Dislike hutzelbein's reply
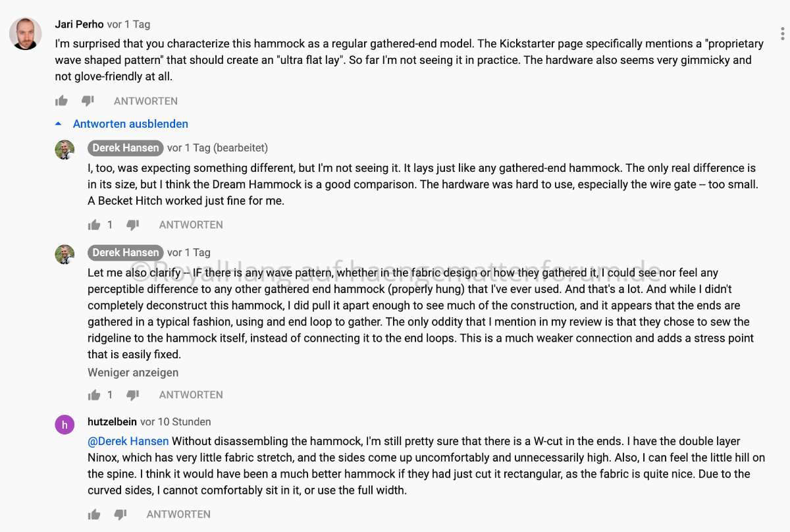The width and height of the screenshot is (790, 532). click(120, 514)
